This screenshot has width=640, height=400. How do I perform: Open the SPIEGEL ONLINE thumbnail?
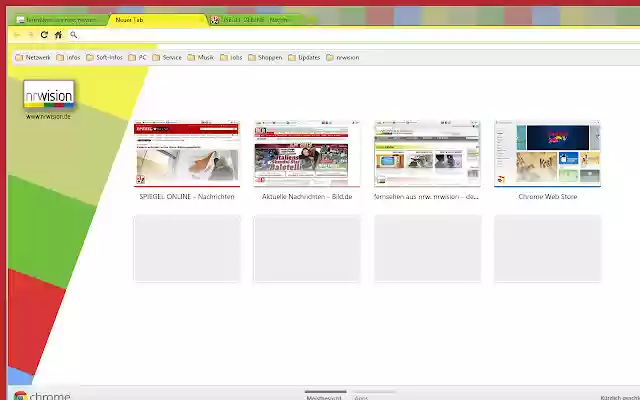[x=187, y=155]
